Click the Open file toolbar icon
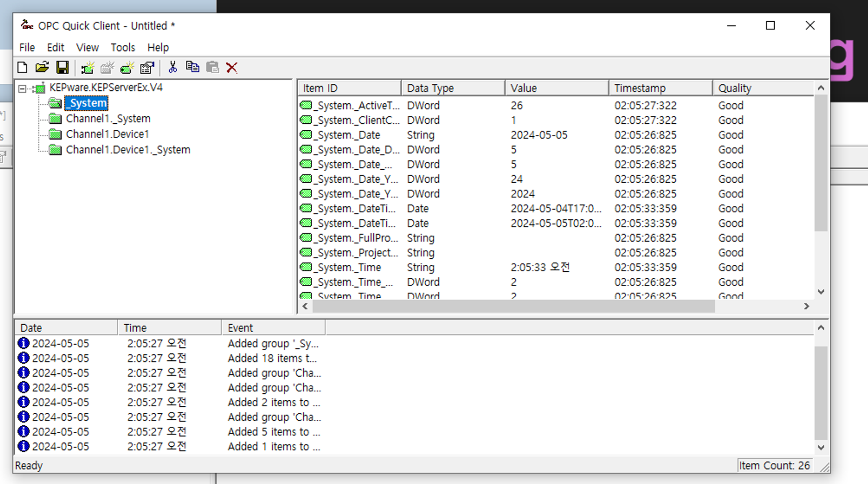 [42, 68]
